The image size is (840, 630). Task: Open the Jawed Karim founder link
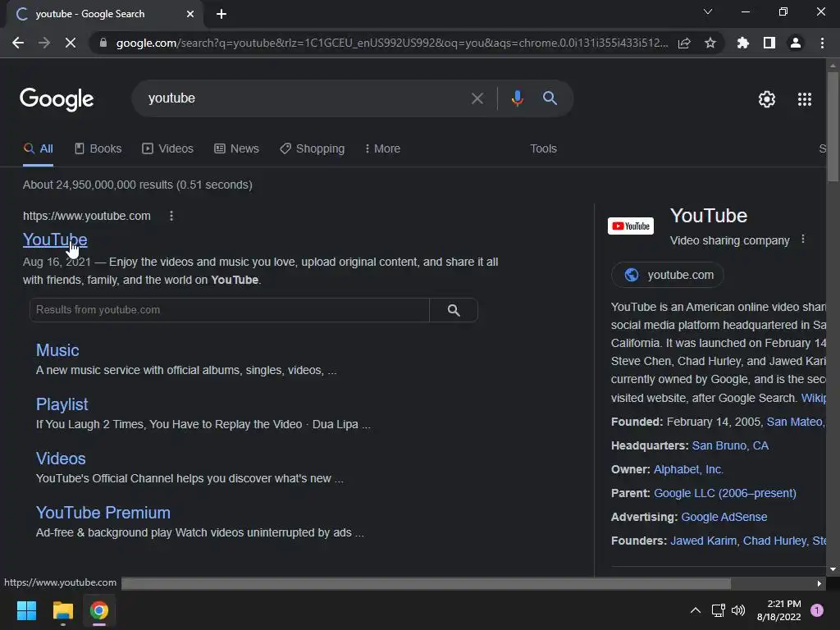[703, 541]
